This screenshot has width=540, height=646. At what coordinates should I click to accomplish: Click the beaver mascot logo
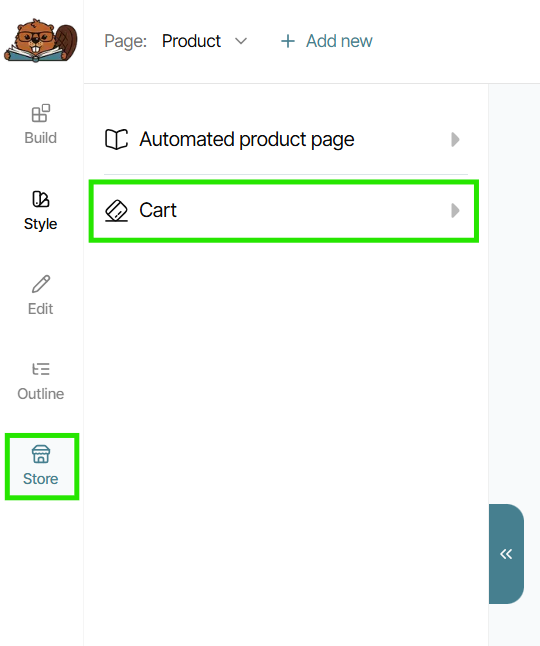pos(40,40)
